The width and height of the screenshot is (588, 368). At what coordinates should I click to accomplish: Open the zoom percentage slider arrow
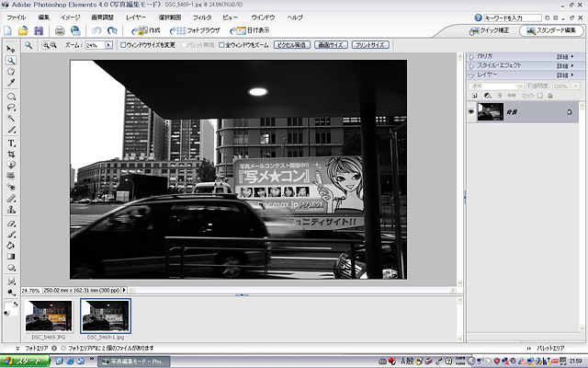tap(108, 45)
